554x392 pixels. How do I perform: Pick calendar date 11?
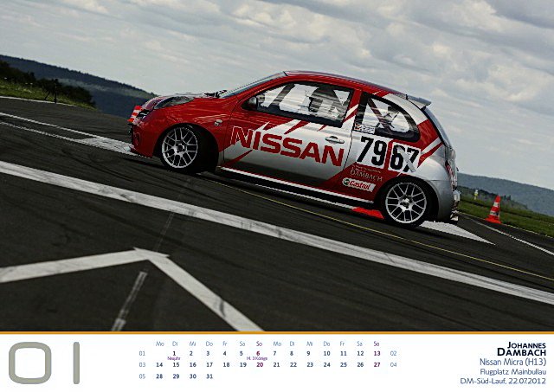click(344, 353)
